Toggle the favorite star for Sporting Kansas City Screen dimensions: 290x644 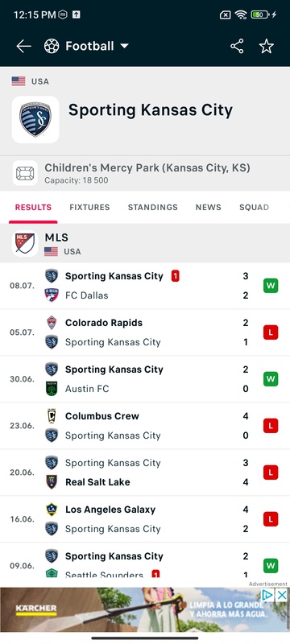click(266, 47)
